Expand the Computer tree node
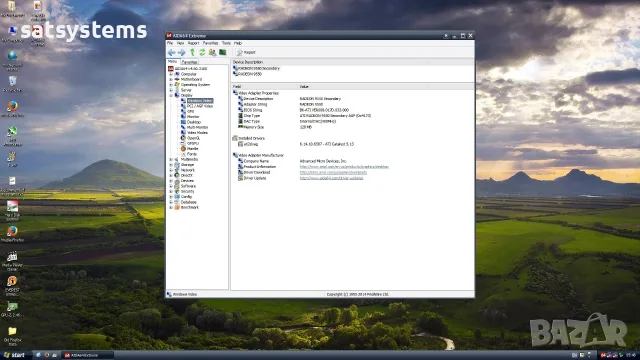 click(171, 74)
